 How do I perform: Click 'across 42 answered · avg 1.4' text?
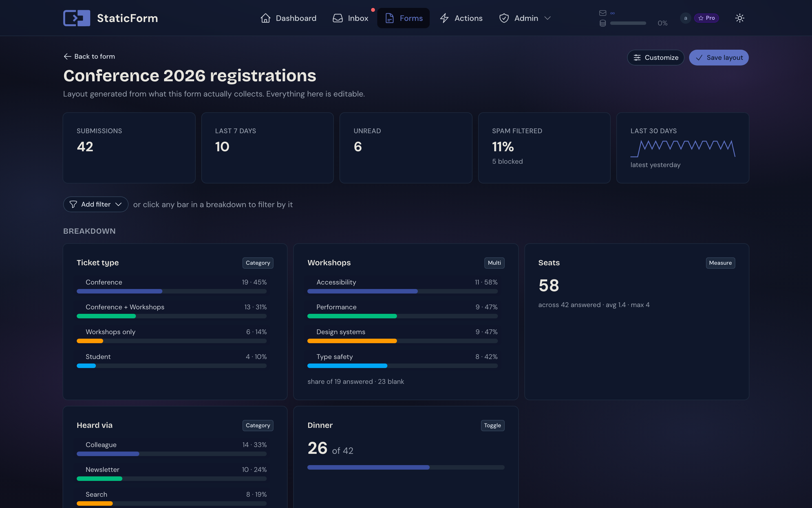click(x=582, y=305)
